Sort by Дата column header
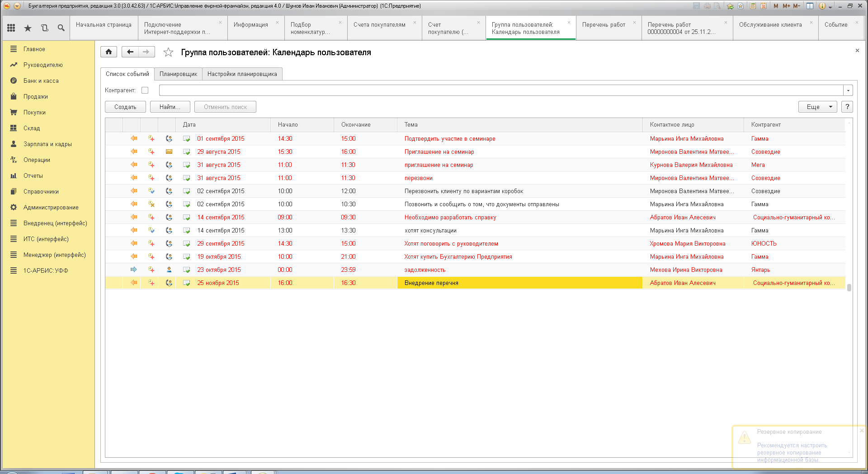The height and width of the screenshot is (474, 868). (x=223, y=125)
